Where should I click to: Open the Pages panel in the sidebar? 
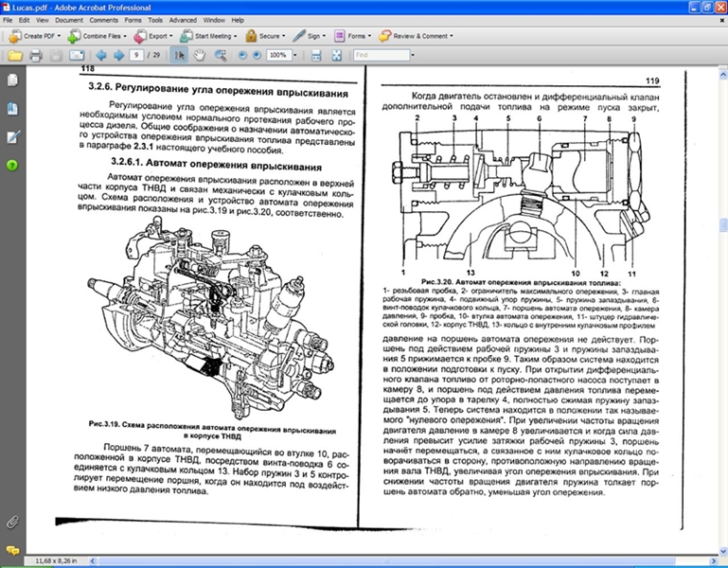click(x=11, y=81)
